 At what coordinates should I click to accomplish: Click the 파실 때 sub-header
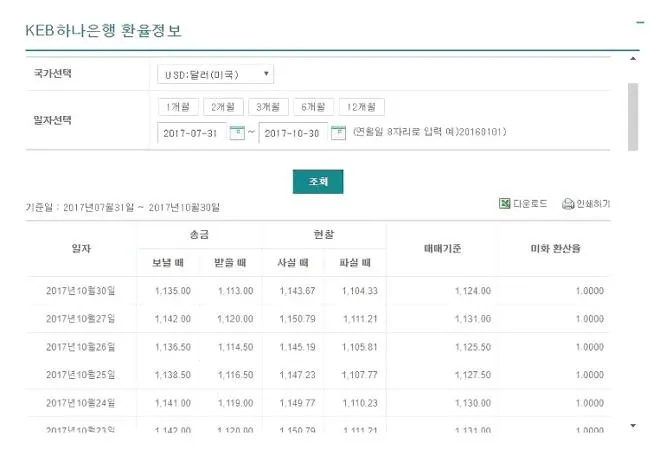(x=355, y=263)
